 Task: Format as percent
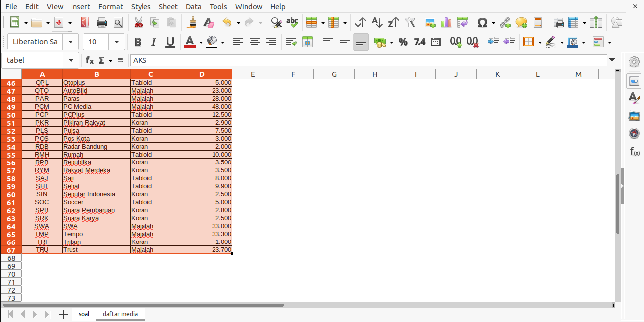coord(403,42)
